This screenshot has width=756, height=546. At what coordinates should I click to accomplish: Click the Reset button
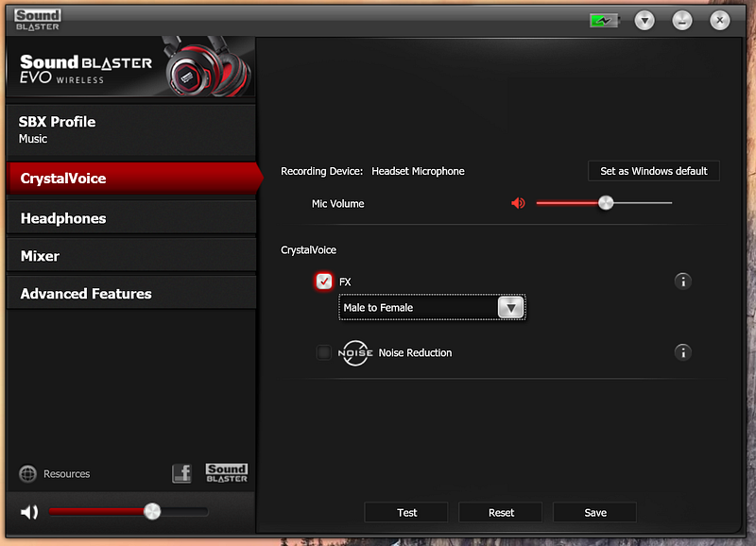point(501,513)
